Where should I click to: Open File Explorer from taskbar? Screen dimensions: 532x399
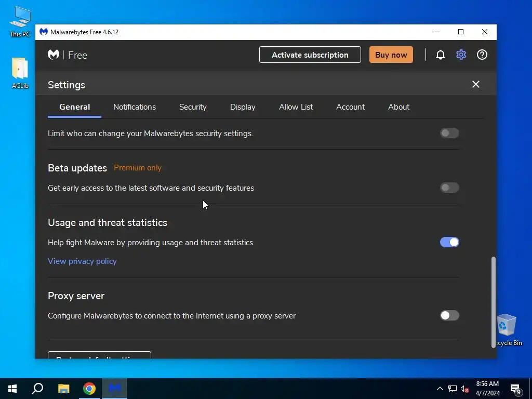click(63, 389)
